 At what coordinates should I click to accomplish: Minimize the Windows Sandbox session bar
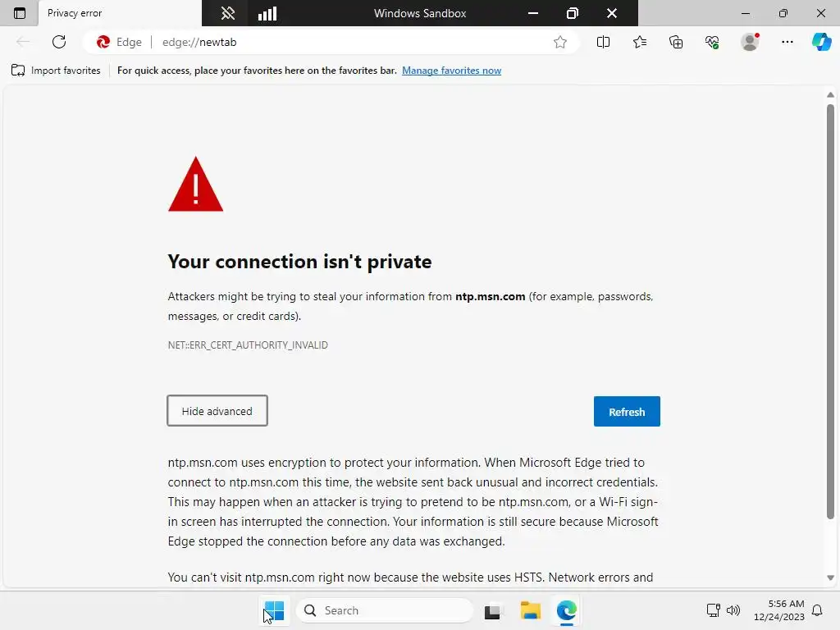(x=533, y=13)
